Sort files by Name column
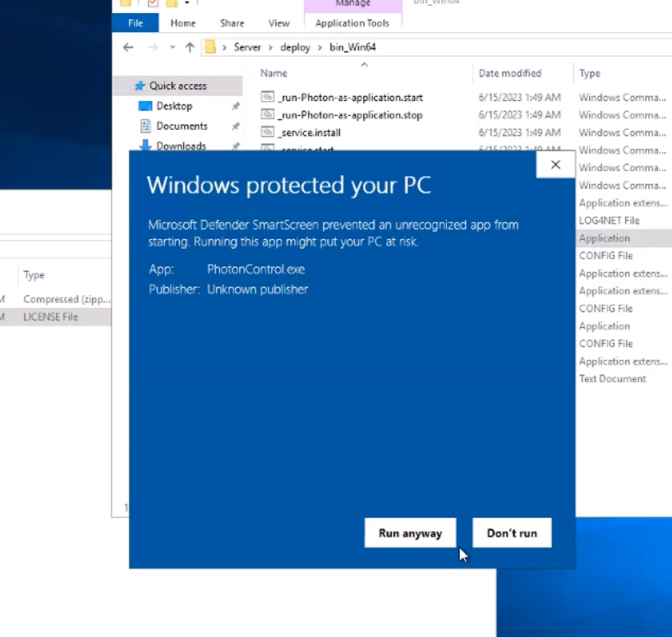Screen dimensions: 672x637 (274, 73)
